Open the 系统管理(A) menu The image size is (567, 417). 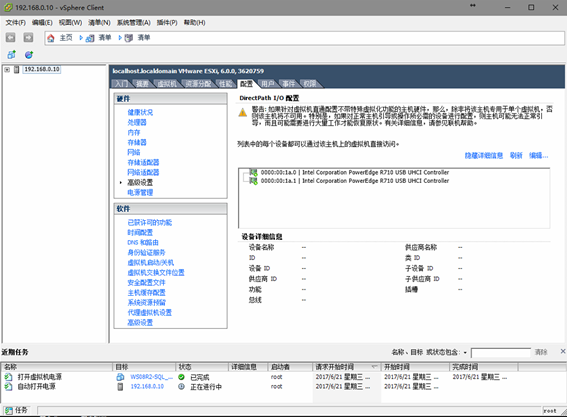[133, 22]
